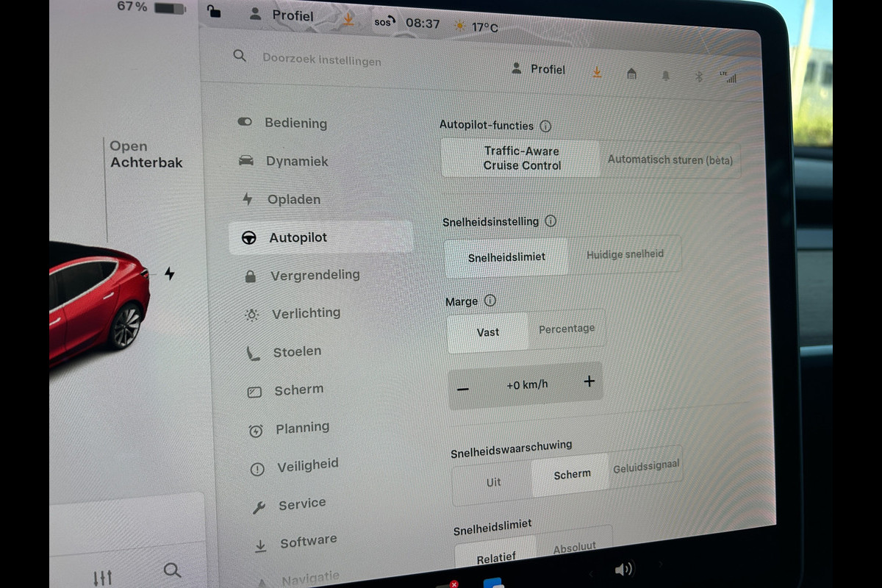Select the Autopilot menu item
Image resolution: width=882 pixels, height=588 pixels.
pos(320,237)
